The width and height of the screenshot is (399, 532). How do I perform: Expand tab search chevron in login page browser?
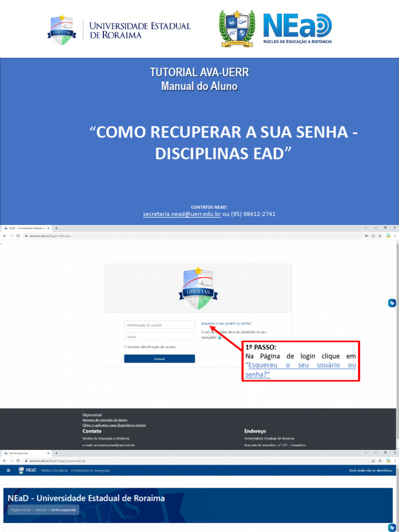(x=366, y=228)
